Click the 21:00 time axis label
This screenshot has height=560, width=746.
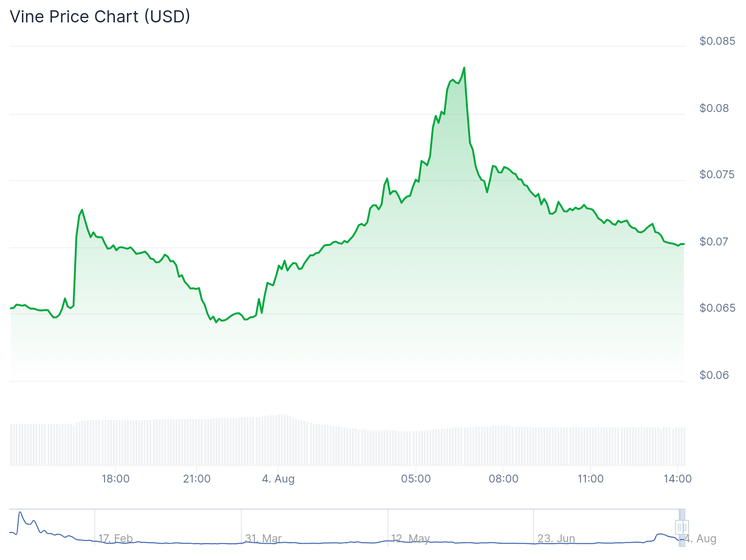[197, 479]
